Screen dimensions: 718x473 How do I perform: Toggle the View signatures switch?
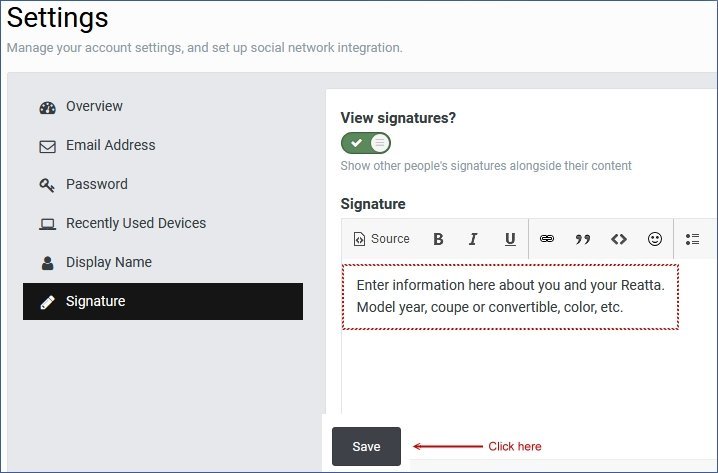(x=365, y=143)
